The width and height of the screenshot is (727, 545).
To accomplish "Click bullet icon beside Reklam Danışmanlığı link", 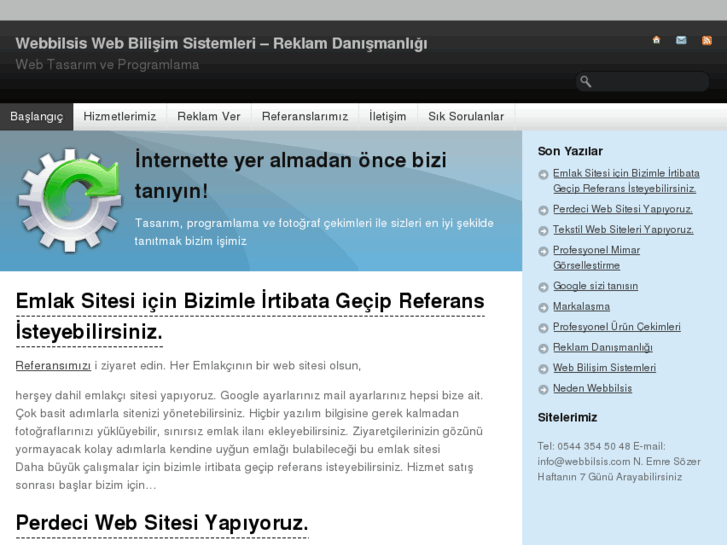I will click(x=543, y=348).
